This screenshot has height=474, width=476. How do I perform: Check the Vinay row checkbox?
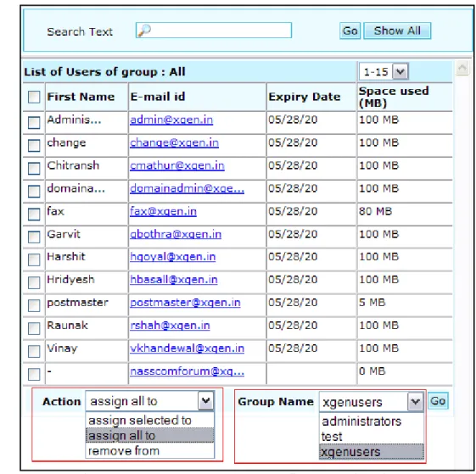[34, 351]
